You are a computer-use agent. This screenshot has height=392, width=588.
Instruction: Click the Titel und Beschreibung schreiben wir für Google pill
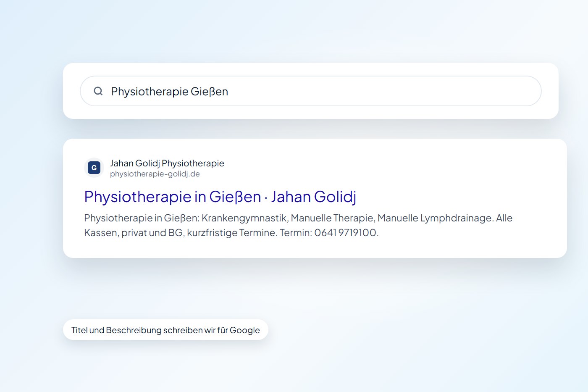(x=165, y=330)
